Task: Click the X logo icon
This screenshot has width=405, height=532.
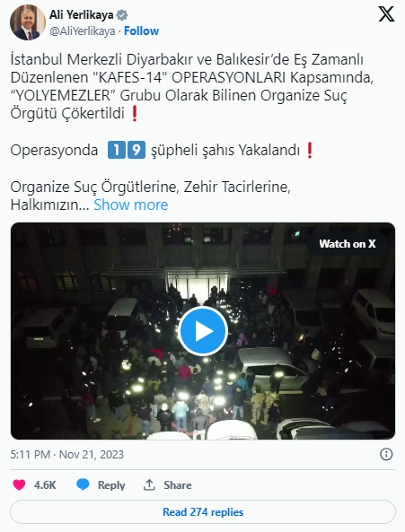Action: [x=386, y=14]
